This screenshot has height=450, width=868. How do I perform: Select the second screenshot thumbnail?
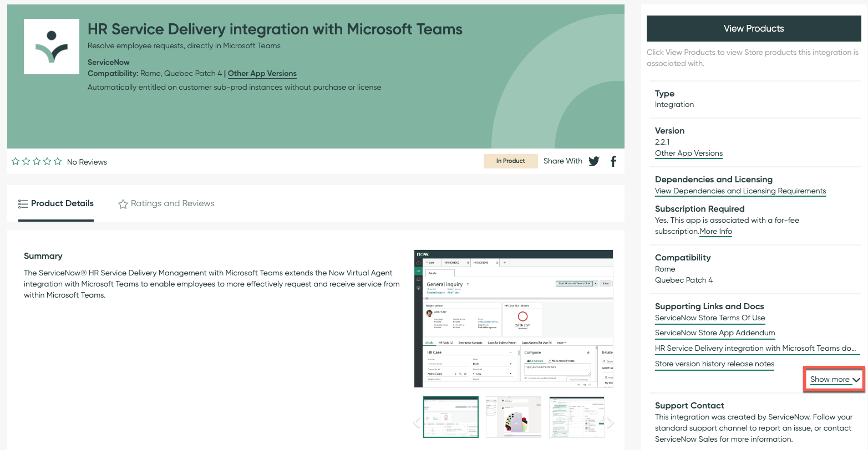514,417
